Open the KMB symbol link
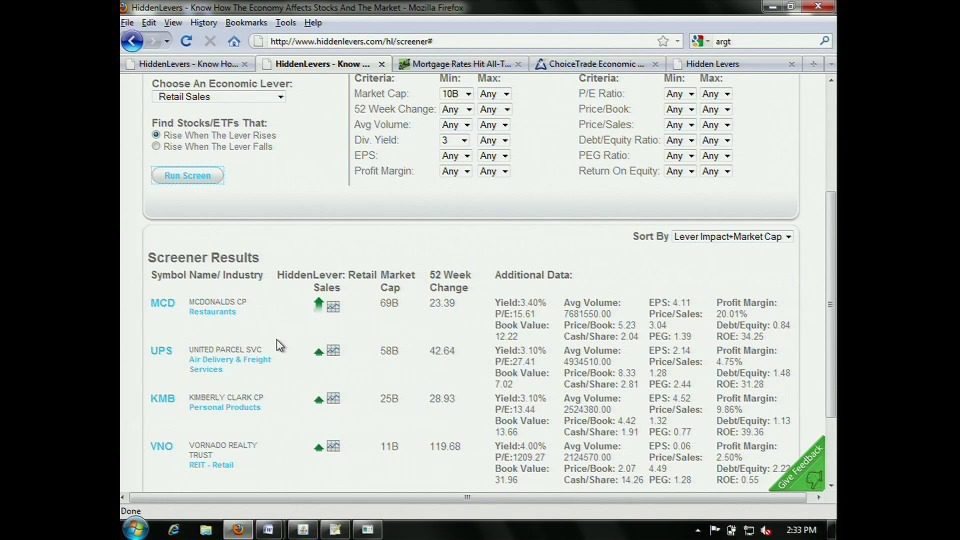Image resolution: width=960 pixels, height=540 pixels. pos(163,399)
